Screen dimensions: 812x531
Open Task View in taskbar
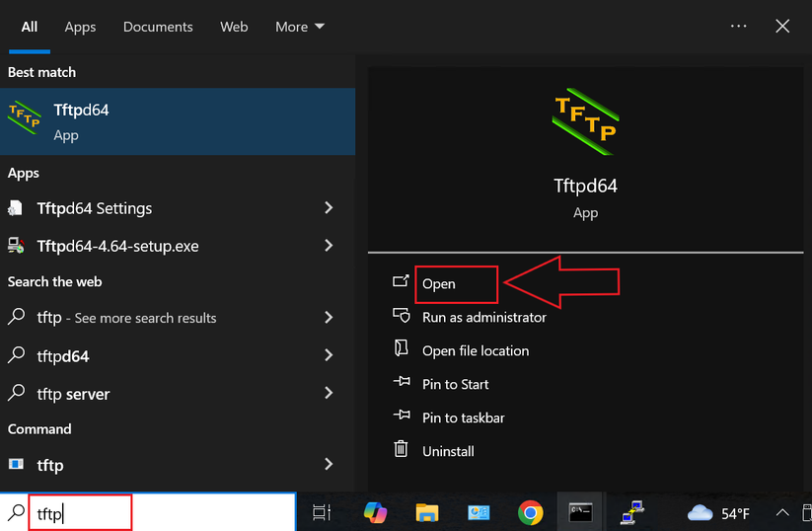(322, 512)
